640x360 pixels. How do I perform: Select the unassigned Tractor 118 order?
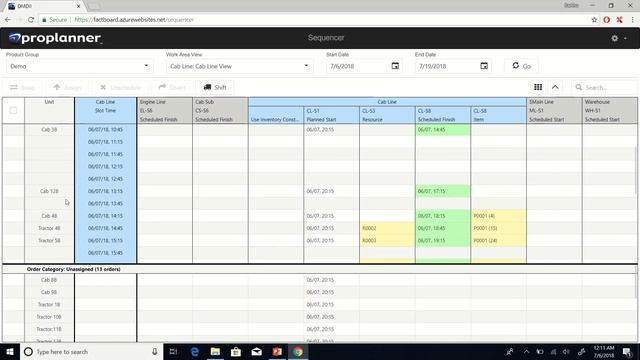click(x=49, y=329)
